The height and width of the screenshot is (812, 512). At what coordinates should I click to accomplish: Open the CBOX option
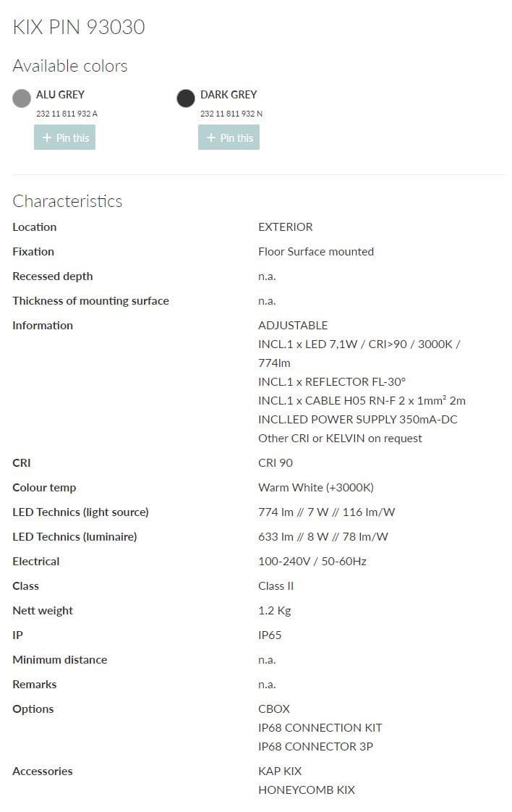pos(274,709)
